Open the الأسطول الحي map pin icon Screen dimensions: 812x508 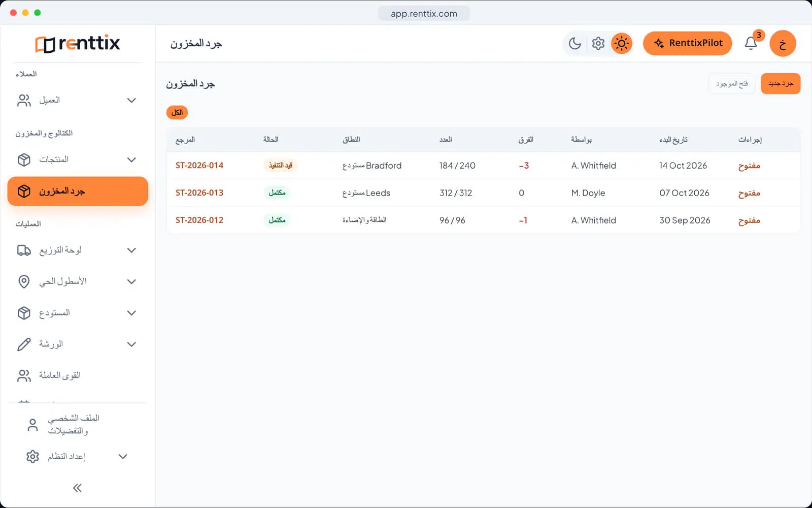coord(24,281)
